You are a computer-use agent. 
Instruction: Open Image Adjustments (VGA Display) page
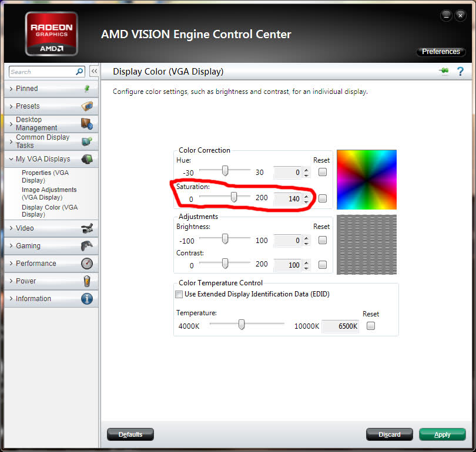click(x=49, y=193)
